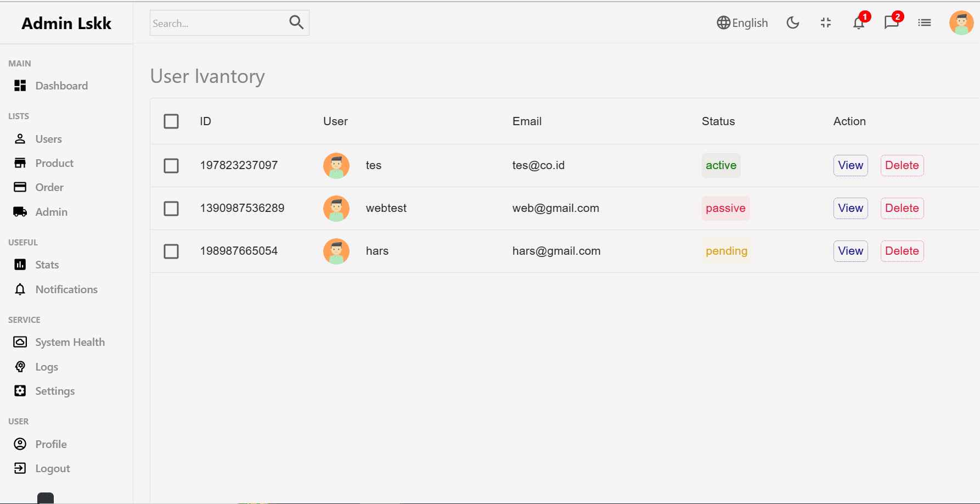
Task: Select the checkbox for user tes
Action: (171, 166)
